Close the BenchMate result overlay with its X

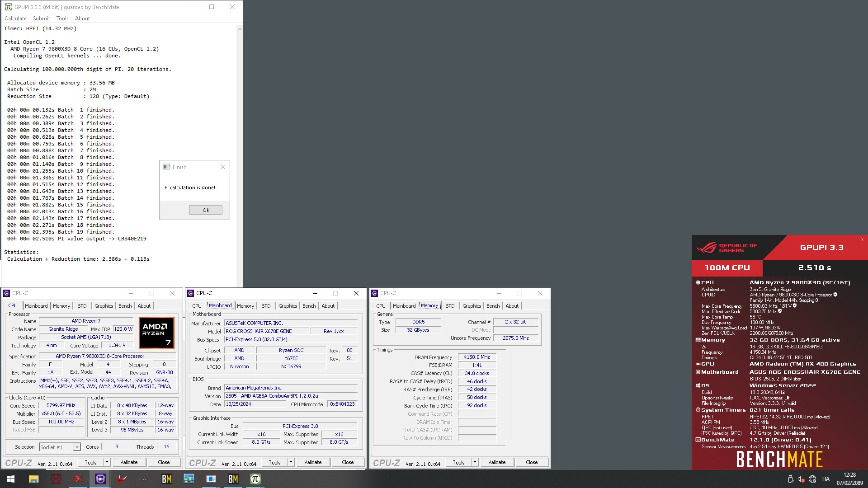point(862,239)
